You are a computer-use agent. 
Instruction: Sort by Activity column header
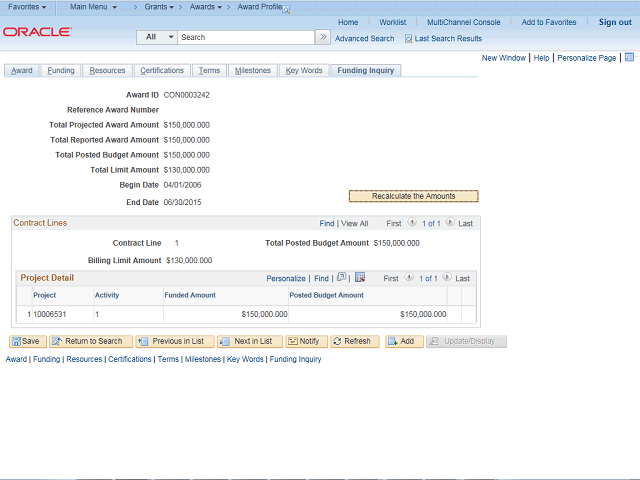coord(107,295)
